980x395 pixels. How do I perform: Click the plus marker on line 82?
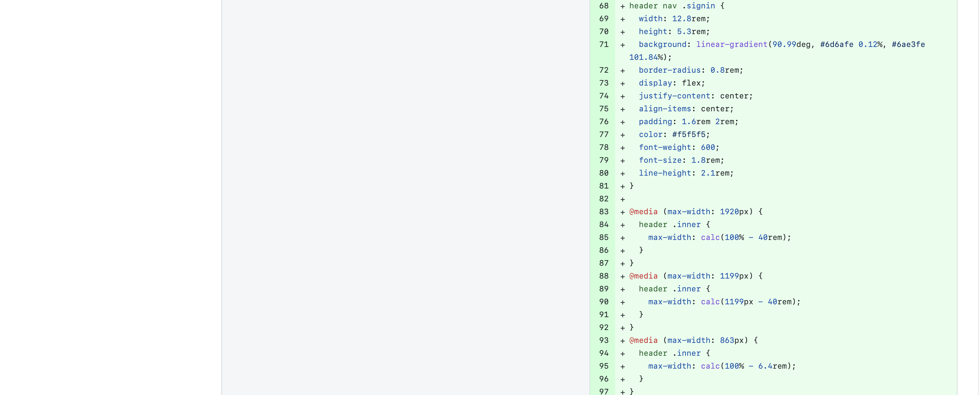622,199
